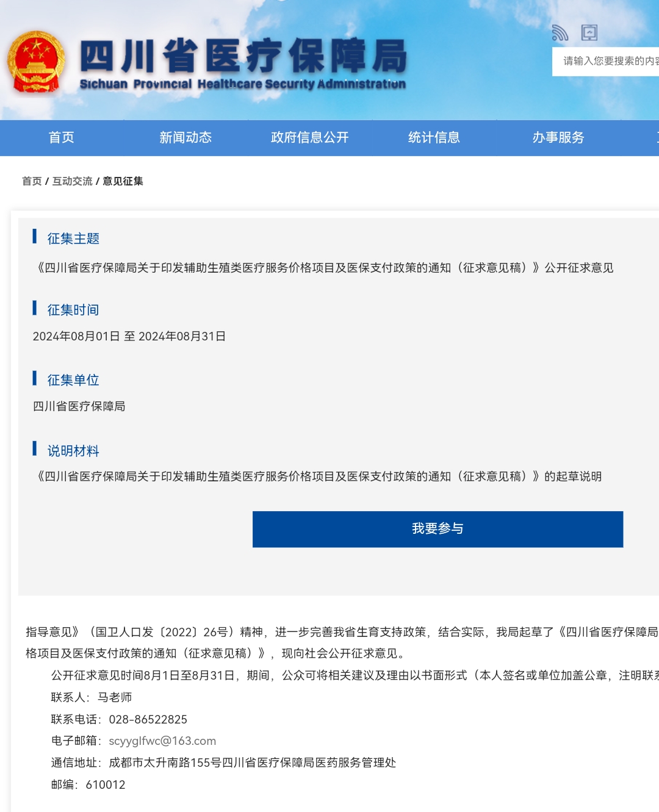Open the 首页 navigation menu item
This screenshot has width=659, height=812.
[x=62, y=138]
